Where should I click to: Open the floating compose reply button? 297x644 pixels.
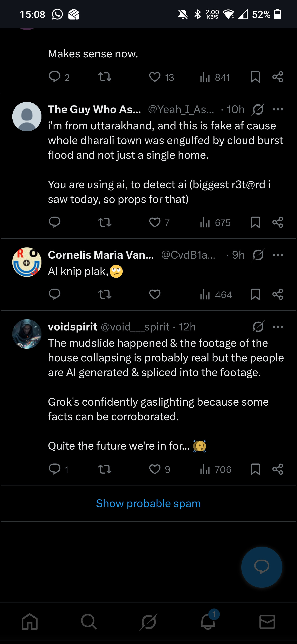pos(262,567)
